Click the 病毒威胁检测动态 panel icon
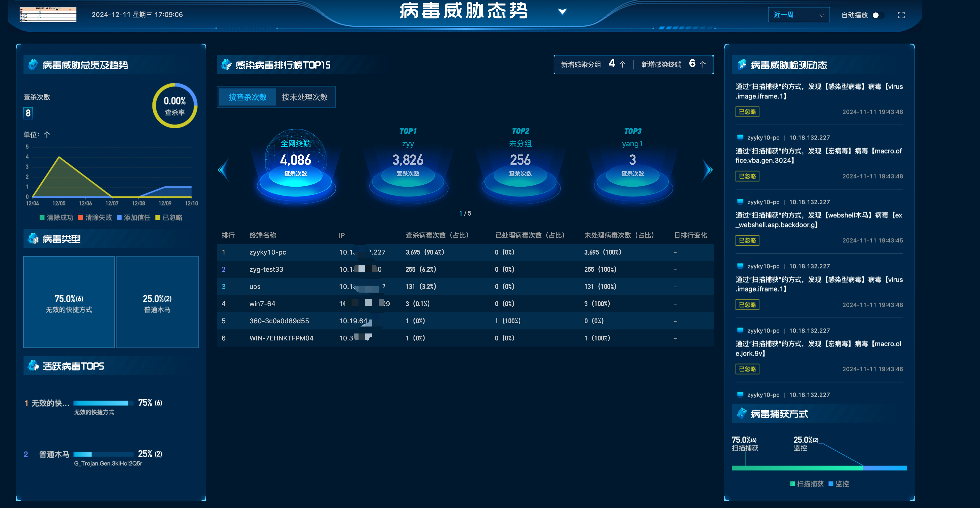980x508 pixels. [x=741, y=64]
